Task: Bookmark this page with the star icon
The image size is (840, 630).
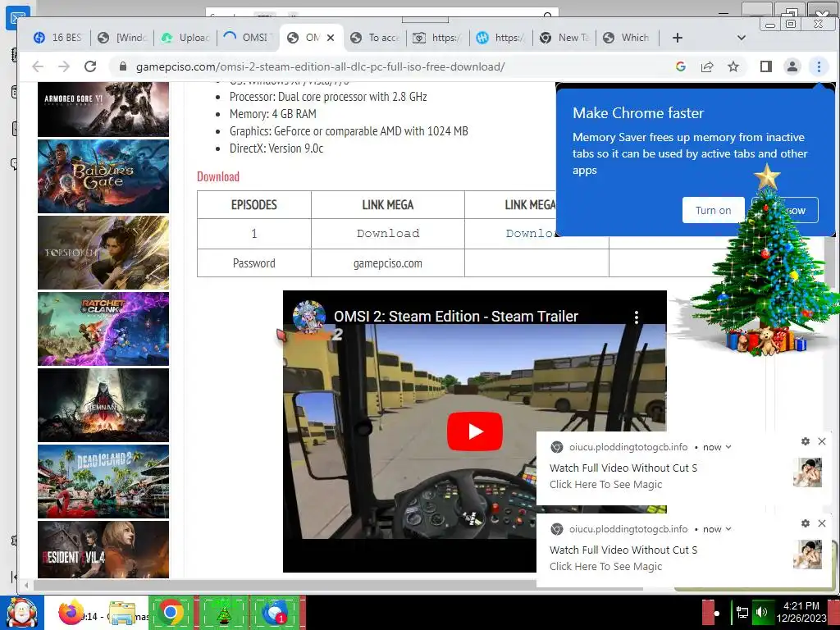Action: (733, 66)
